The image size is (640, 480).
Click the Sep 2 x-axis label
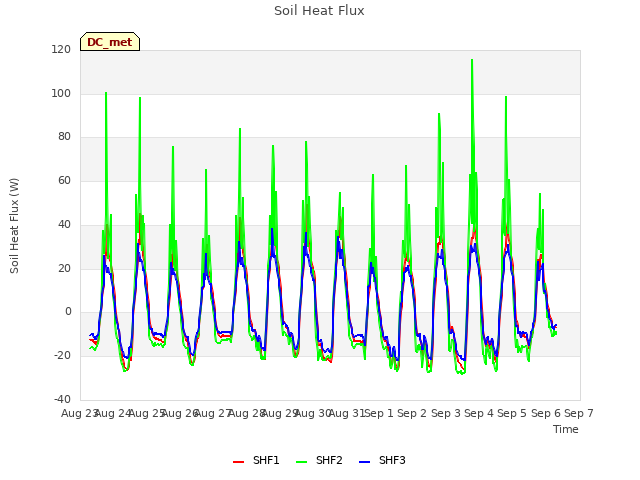pos(412,413)
